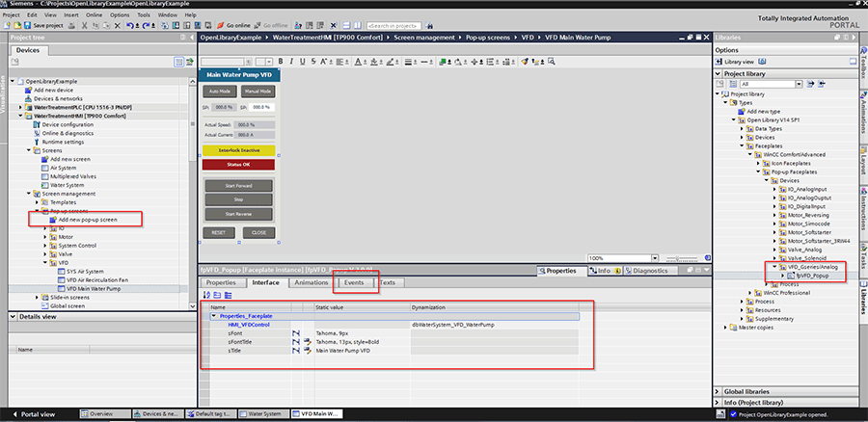Viewport: 868px width, 422px height.
Task: Collapse the VFD folder in project tree
Action: [45, 263]
